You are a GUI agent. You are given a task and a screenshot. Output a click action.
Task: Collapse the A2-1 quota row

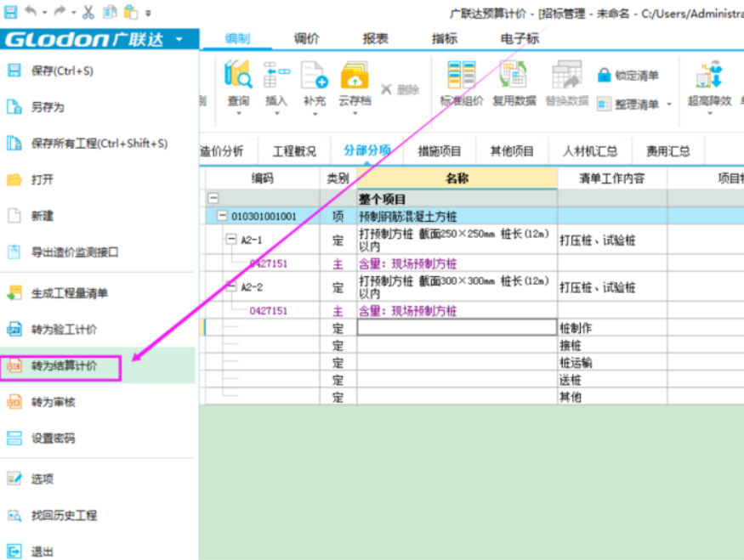click(x=230, y=240)
